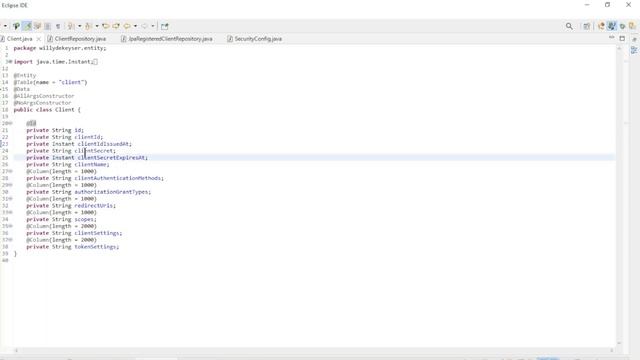
Task: Collapse the fold marker at line 27
Action: click(x=10, y=171)
